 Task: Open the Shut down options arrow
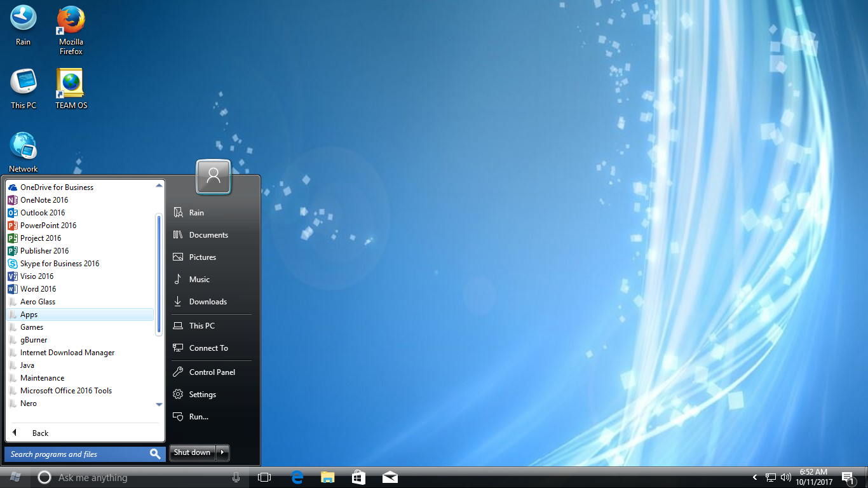point(222,452)
